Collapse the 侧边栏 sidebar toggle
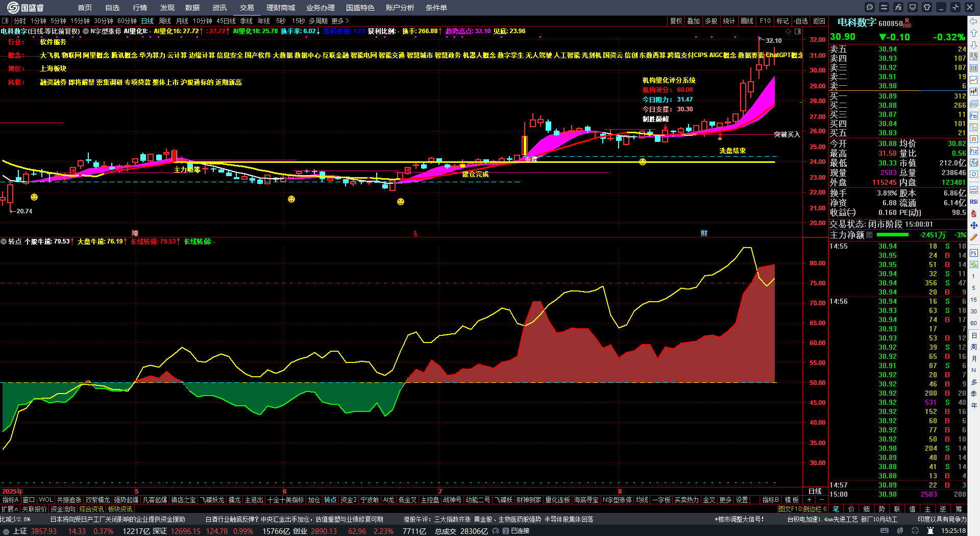The image size is (980, 536). [815, 509]
